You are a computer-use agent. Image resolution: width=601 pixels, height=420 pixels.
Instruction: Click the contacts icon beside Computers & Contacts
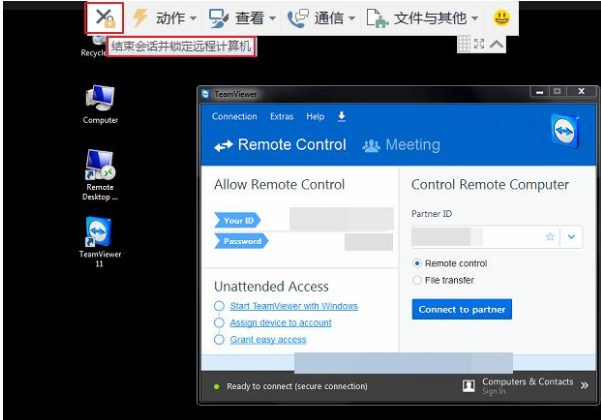469,386
